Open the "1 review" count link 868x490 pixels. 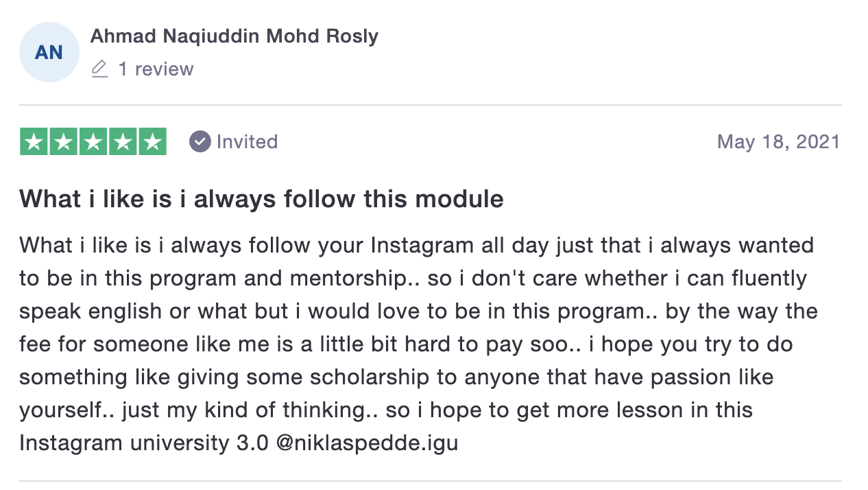click(156, 69)
